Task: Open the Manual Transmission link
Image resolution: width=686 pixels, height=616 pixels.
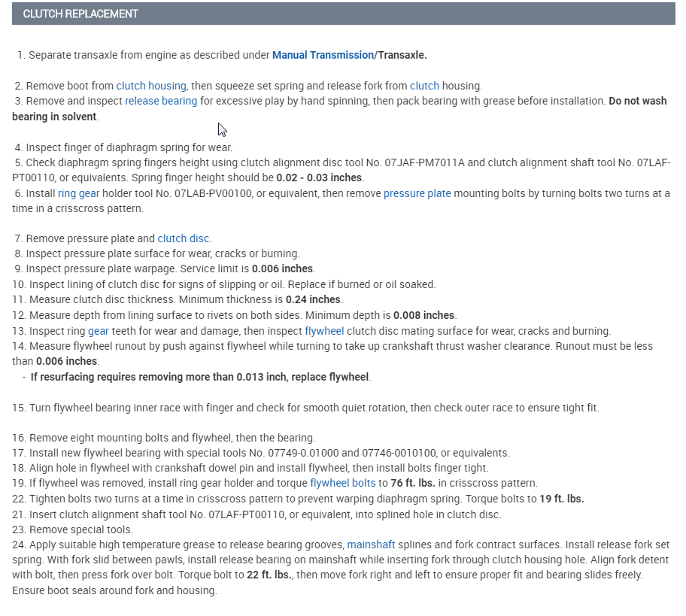Action: 323,55
